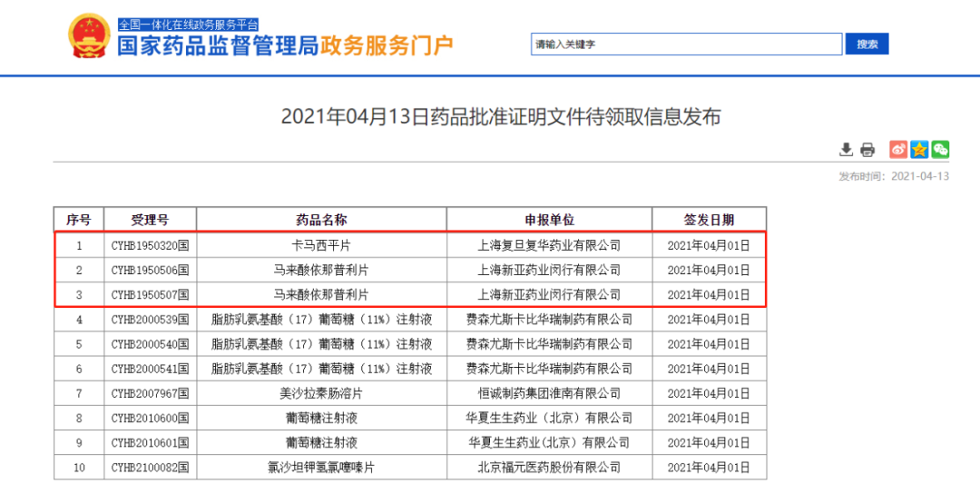Select cell CYHB1950507国
Image resolution: width=980 pixels, height=504 pixels.
pos(150,294)
